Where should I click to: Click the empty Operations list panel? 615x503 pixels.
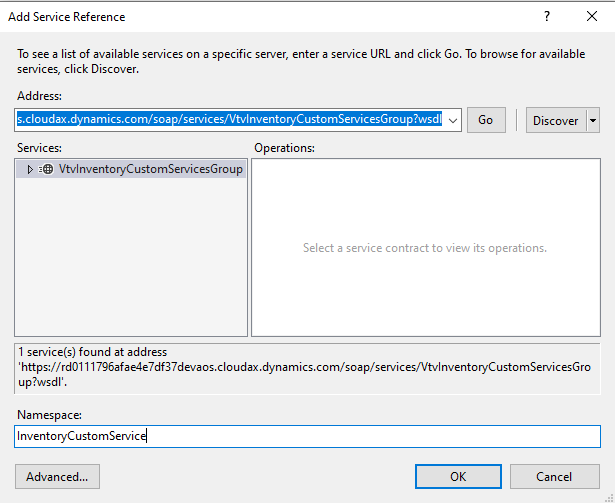point(426,248)
